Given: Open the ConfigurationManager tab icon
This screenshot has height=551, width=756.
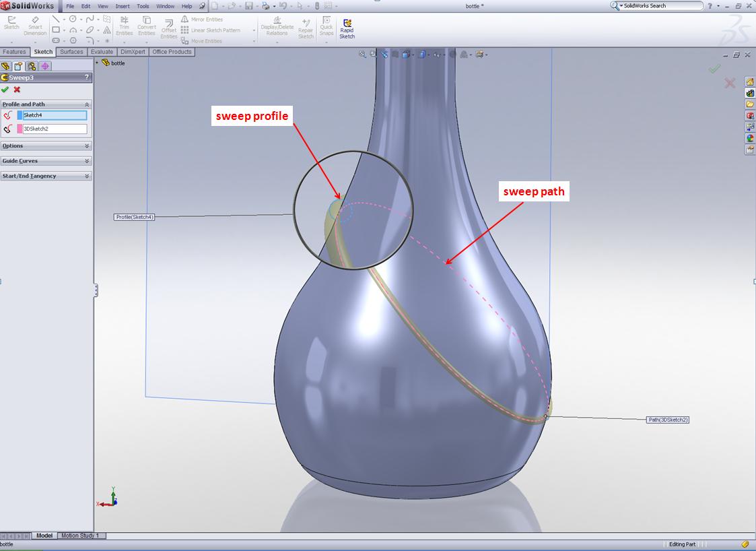Looking at the screenshot, I should click(32, 66).
